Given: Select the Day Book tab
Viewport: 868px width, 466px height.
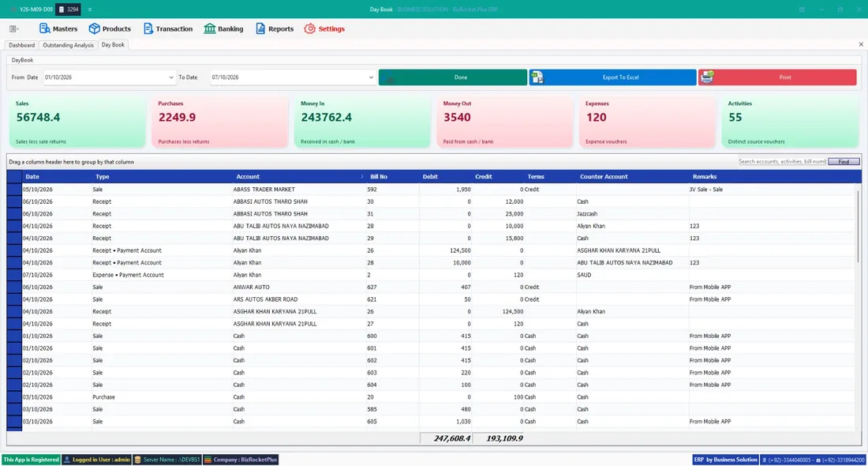Looking at the screenshot, I should pyautogui.click(x=113, y=45).
